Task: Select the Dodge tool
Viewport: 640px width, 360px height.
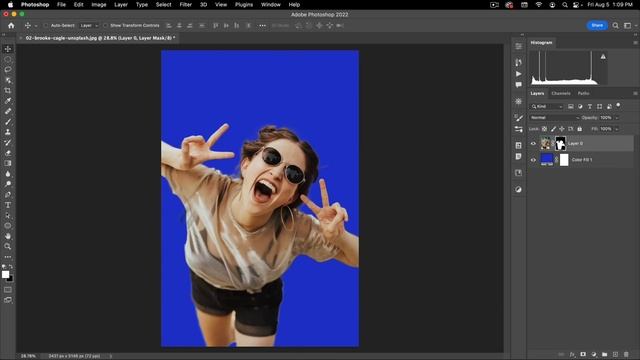Action: coord(8,184)
